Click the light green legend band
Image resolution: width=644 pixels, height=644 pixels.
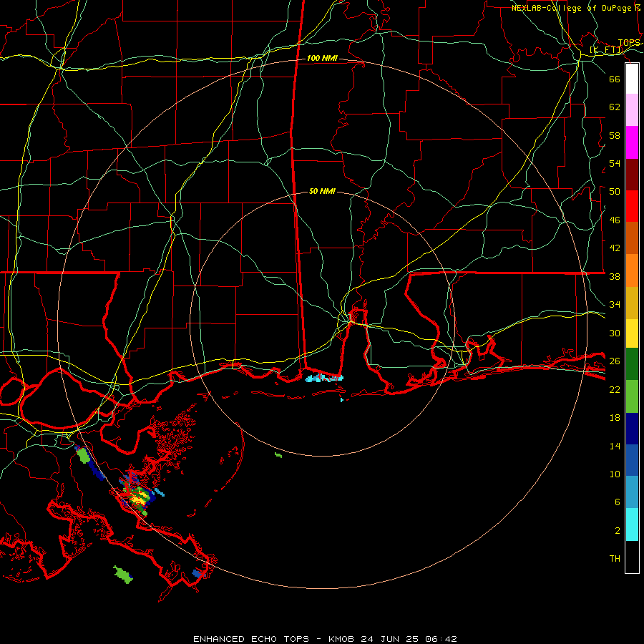(632, 396)
